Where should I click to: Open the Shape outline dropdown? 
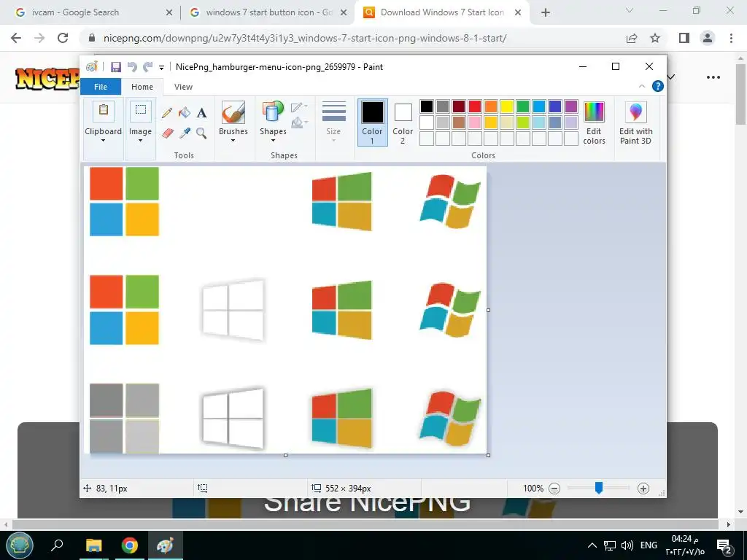click(x=299, y=107)
